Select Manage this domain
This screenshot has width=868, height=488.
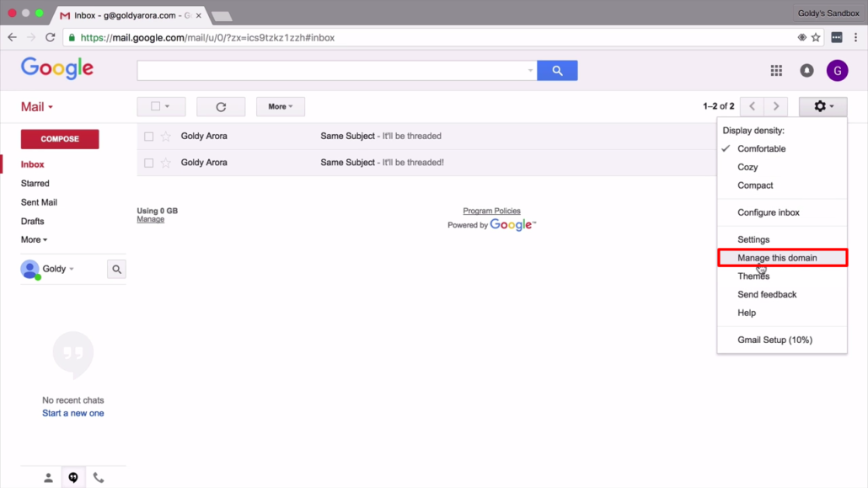[x=782, y=258]
